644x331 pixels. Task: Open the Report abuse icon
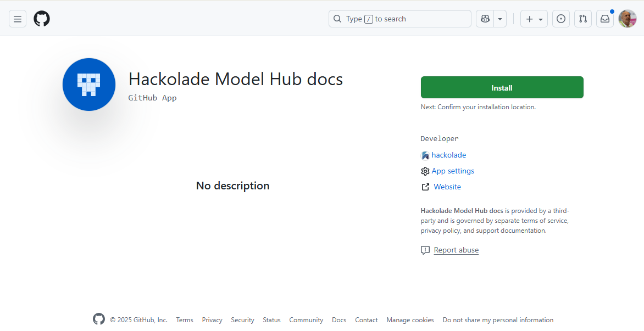click(425, 250)
